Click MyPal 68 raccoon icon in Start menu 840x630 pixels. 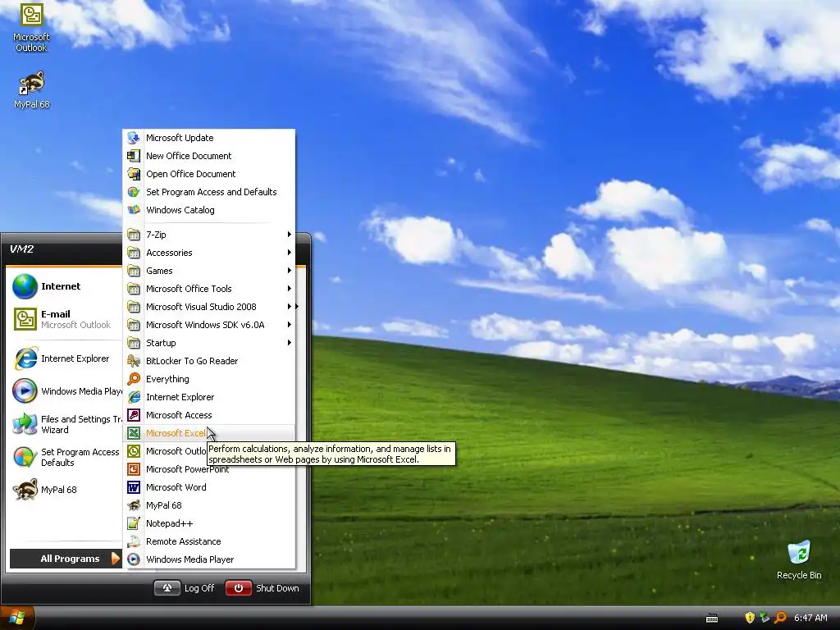(x=25, y=490)
